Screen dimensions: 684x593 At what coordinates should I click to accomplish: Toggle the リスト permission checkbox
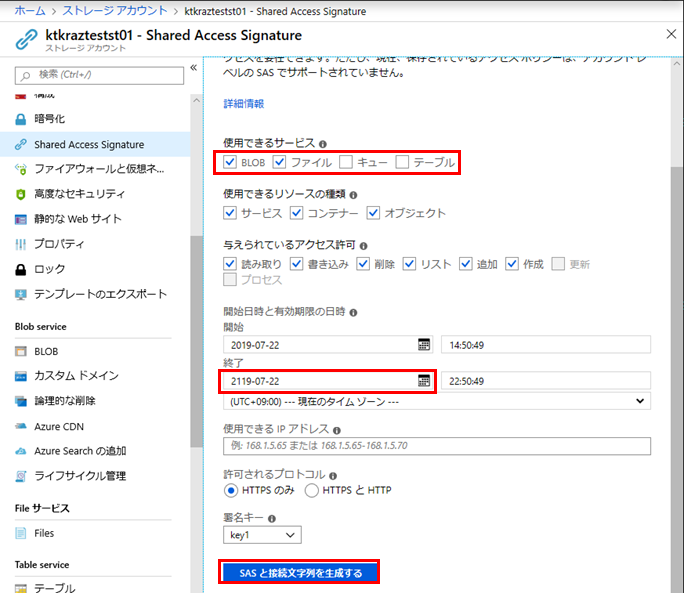(x=409, y=264)
